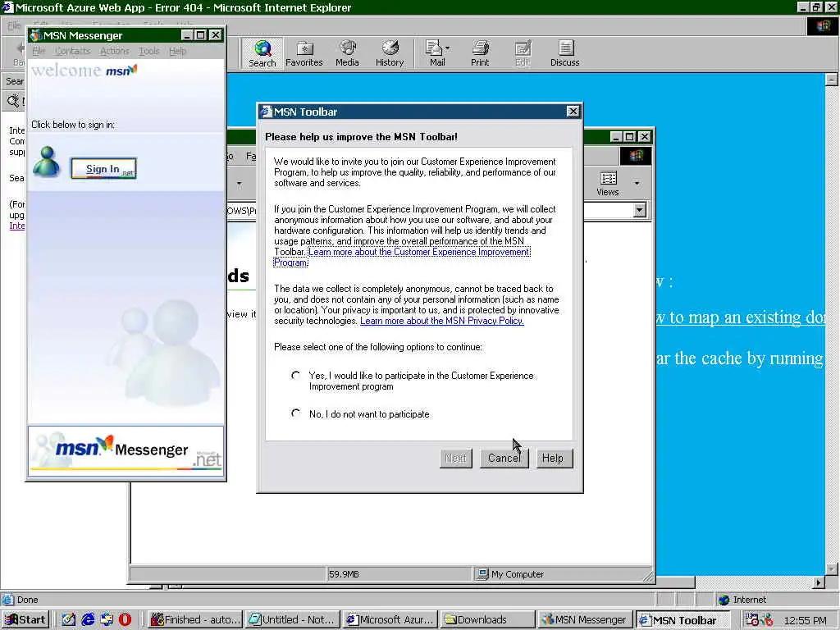Open the History pane icon

tap(390, 53)
